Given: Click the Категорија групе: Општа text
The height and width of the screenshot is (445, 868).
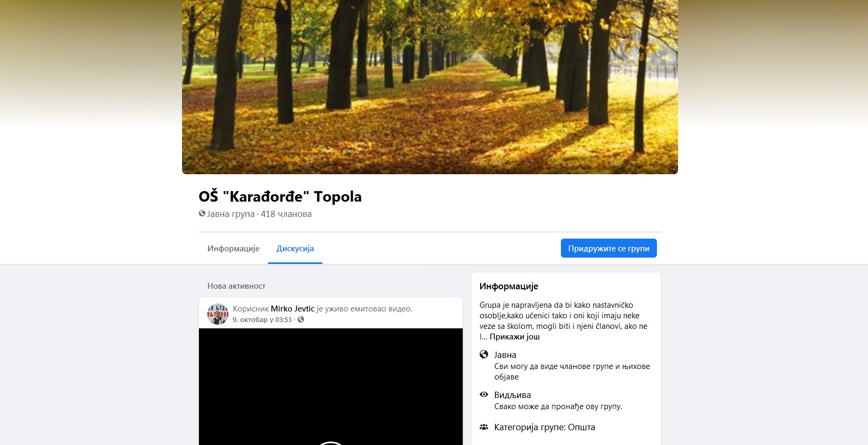Looking at the screenshot, I should (x=545, y=427).
